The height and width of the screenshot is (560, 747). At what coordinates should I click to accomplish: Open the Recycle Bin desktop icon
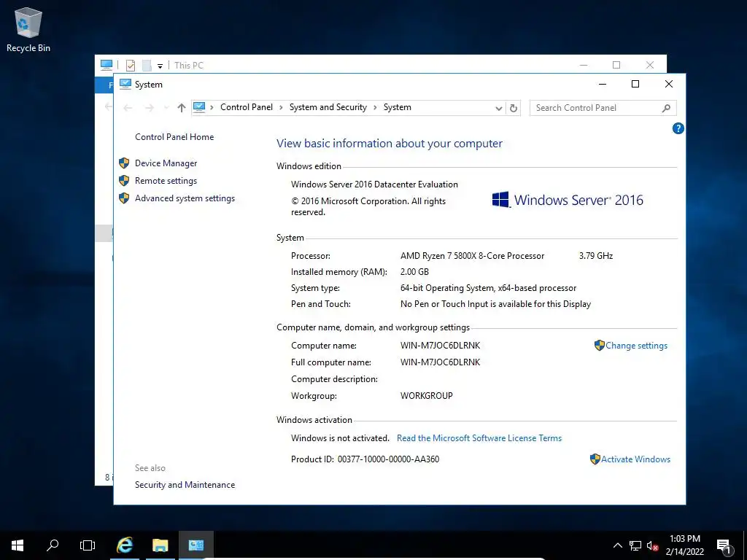click(x=28, y=29)
